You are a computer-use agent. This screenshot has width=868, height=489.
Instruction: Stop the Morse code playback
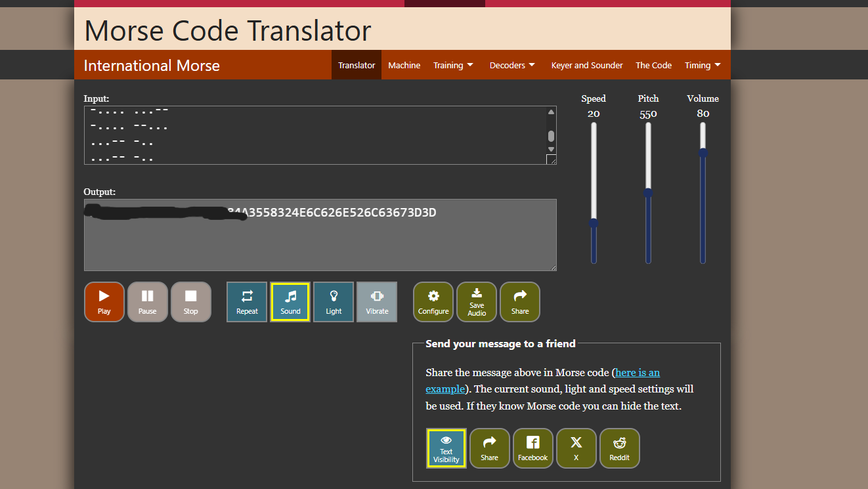pos(190,301)
